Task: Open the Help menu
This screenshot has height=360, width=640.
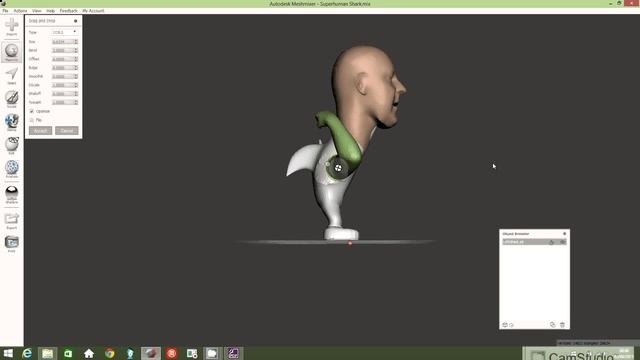Action: (51, 11)
